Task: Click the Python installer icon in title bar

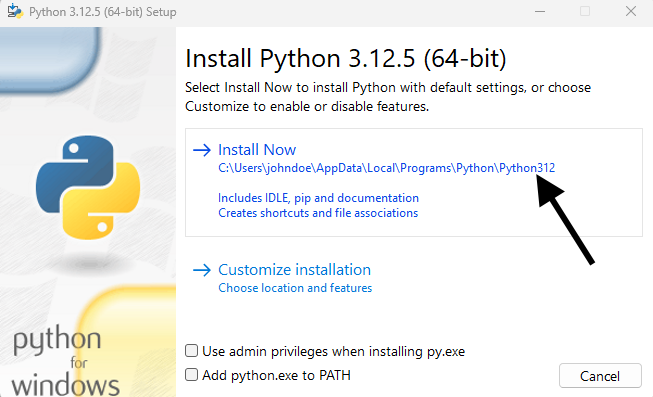Action: tap(15, 11)
